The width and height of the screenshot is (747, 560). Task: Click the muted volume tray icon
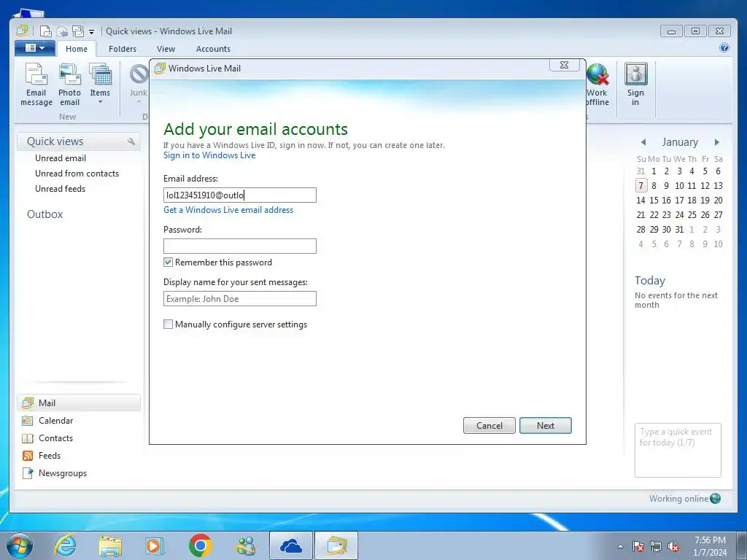point(673,546)
